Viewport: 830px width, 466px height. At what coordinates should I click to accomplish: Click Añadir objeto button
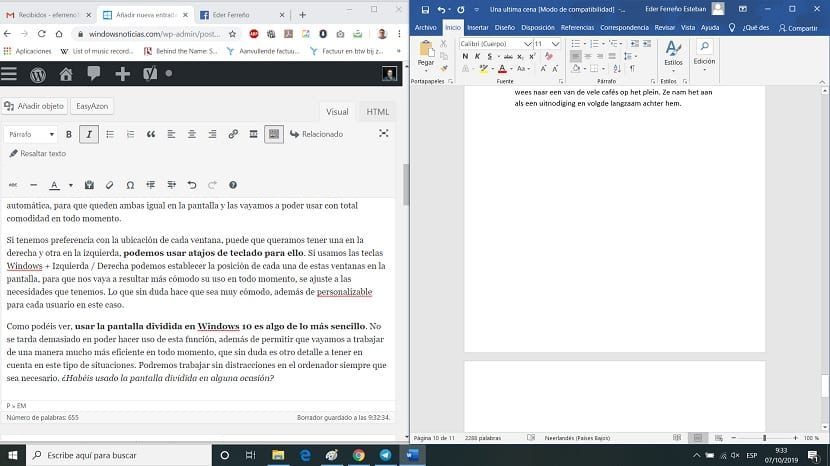34,106
